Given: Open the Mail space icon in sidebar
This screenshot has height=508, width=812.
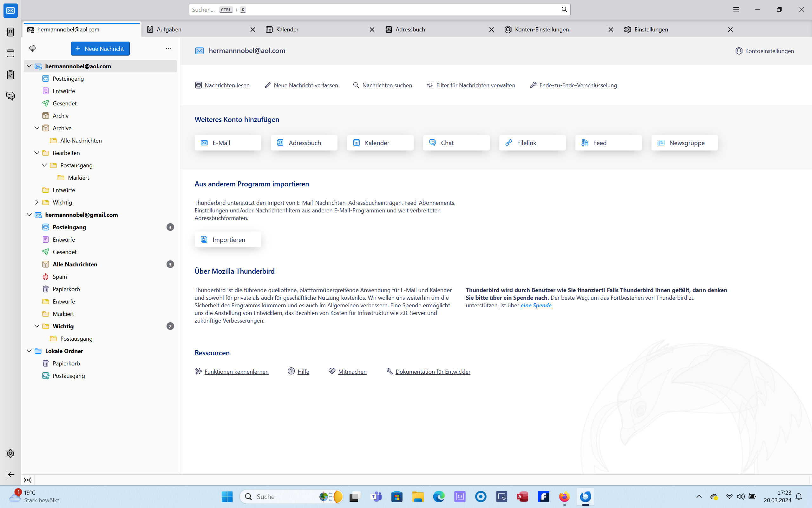Looking at the screenshot, I should click(x=10, y=11).
